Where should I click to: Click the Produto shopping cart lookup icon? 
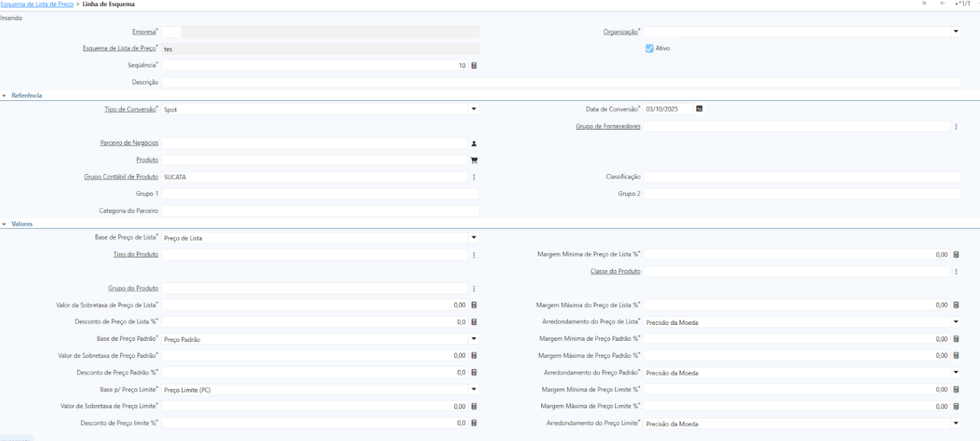coord(474,160)
